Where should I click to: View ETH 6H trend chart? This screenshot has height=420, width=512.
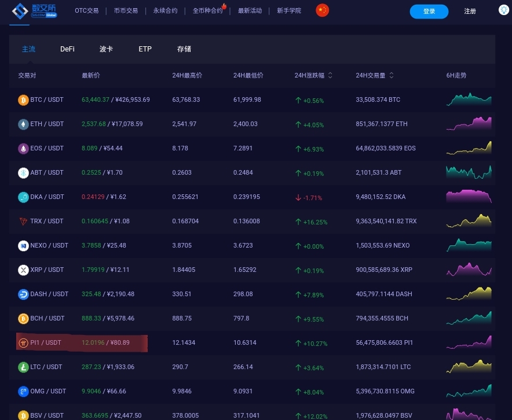coord(469,124)
